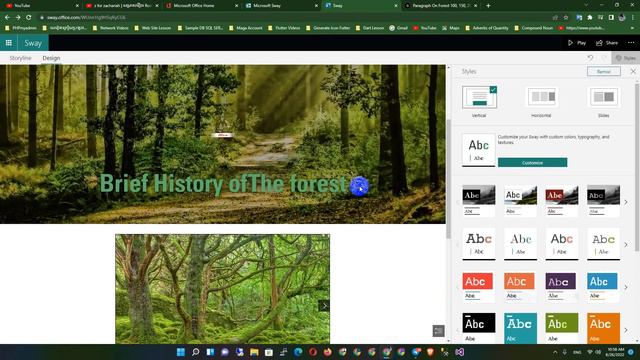Viewport: 640px width, 360px height.
Task: Click the mossy forest photo
Action: tap(222, 289)
